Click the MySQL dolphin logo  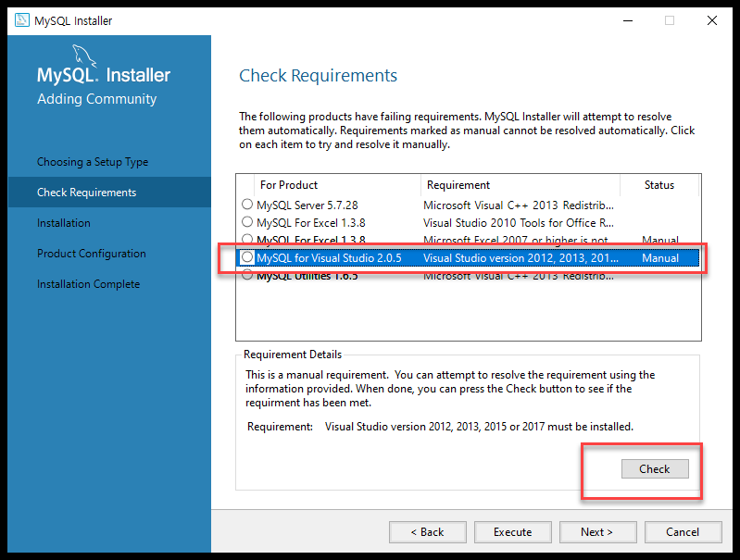[x=84, y=56]
